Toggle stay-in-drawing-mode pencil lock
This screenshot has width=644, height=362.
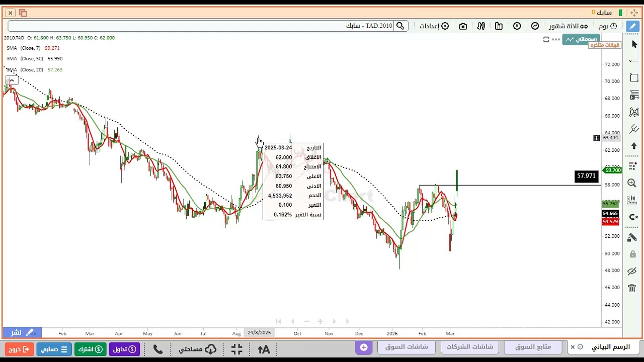632,237
